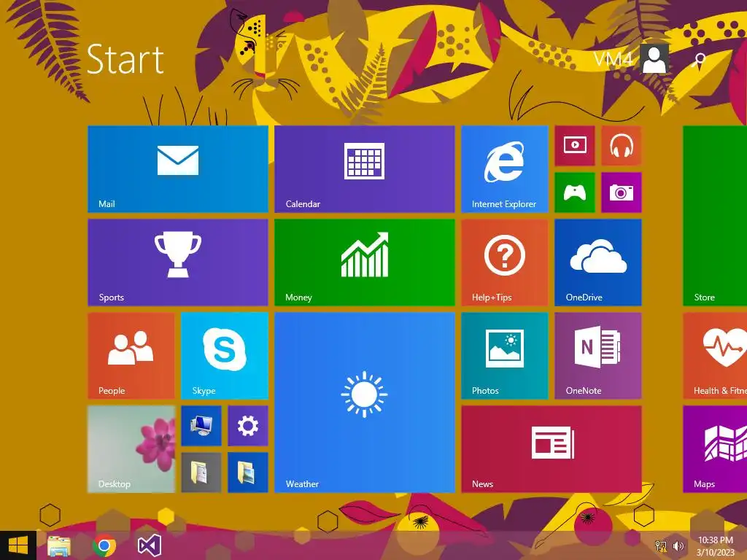Open the Weather tile
Screen dimensions: 747x560
pyautogui.click(x=365, y=402)
